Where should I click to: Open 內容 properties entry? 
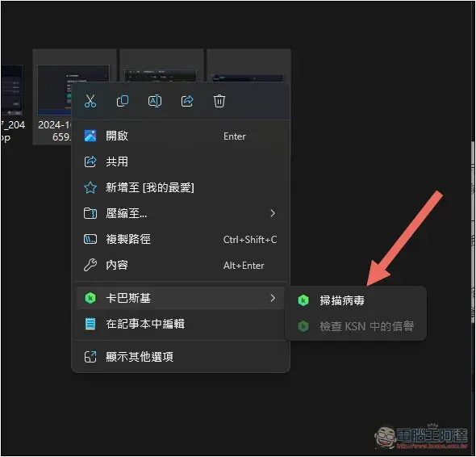click(181, 266)
